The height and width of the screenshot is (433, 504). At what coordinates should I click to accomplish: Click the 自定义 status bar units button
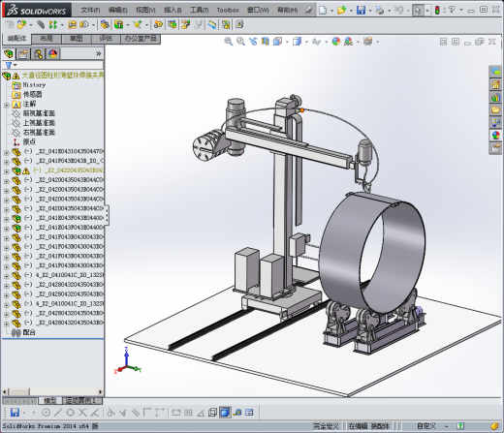tap(426, 426)
